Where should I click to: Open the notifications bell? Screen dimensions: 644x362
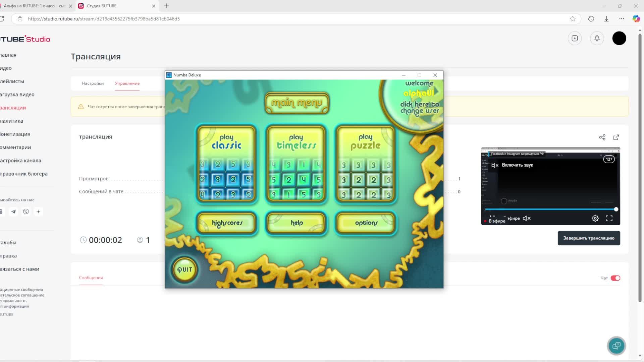597,38
